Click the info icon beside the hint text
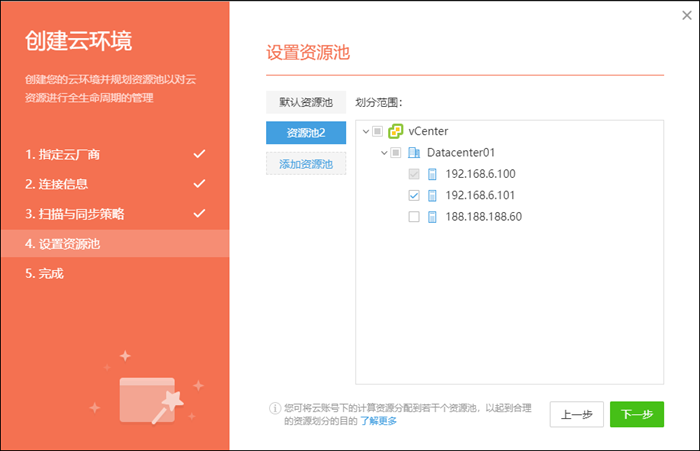This screenshot has height=451, width=700. coord(273,408)
